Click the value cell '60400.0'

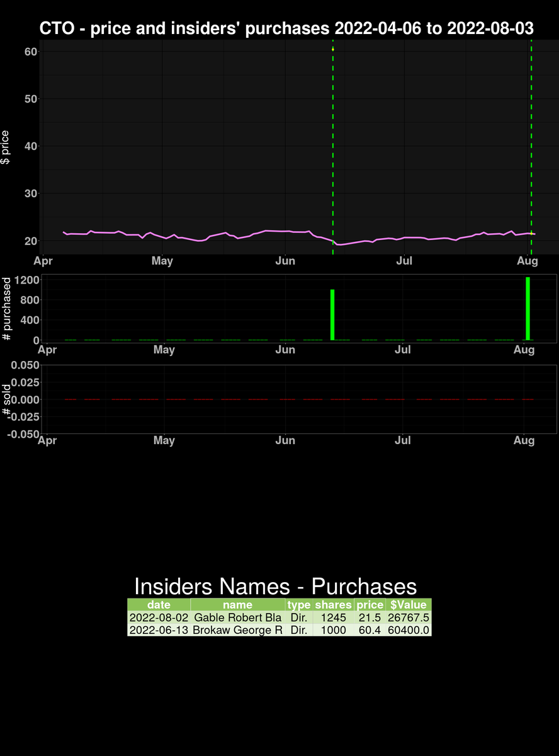pos(409,630)
